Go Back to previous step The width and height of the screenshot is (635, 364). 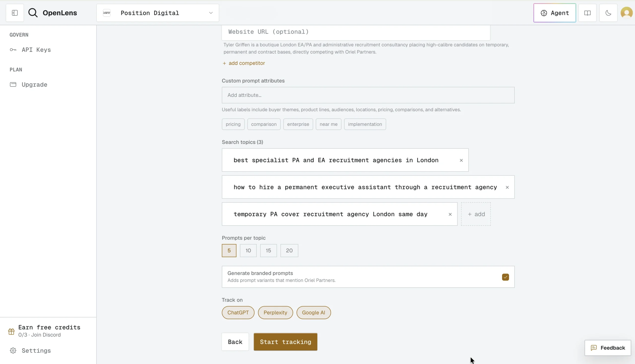pos(235,342)
